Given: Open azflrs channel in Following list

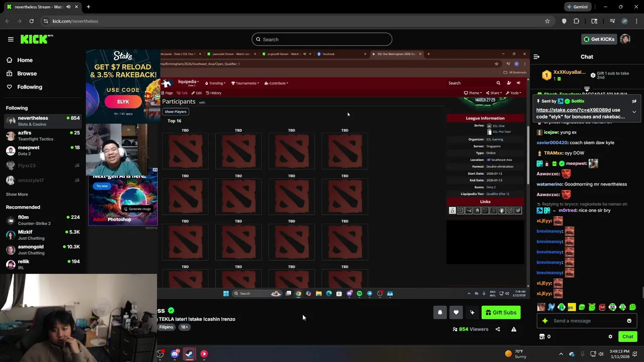Looking at the screenshot, I should pos(42,136).
